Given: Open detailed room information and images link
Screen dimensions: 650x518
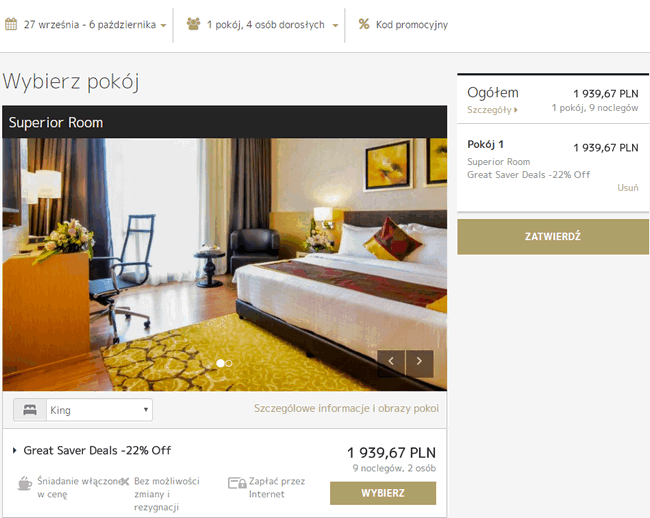Looking at the screenshot, I should click(x=347, y=409).
